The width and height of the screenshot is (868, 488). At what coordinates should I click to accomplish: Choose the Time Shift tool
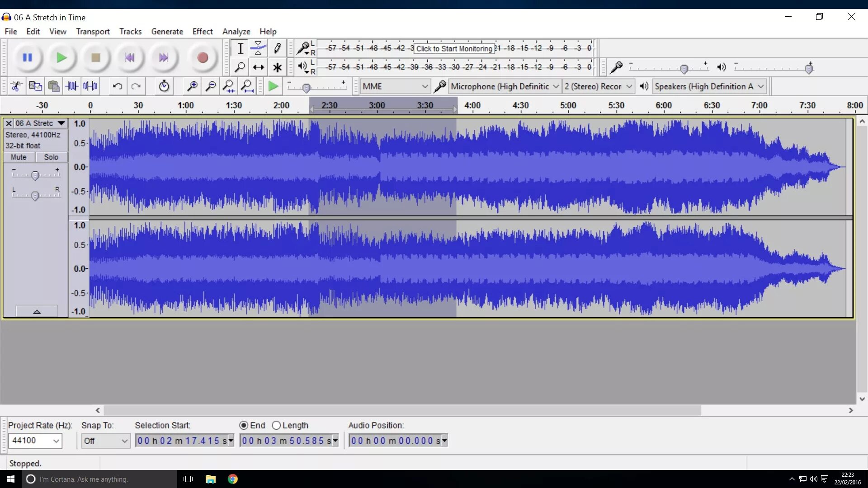(x=258, y=67)
